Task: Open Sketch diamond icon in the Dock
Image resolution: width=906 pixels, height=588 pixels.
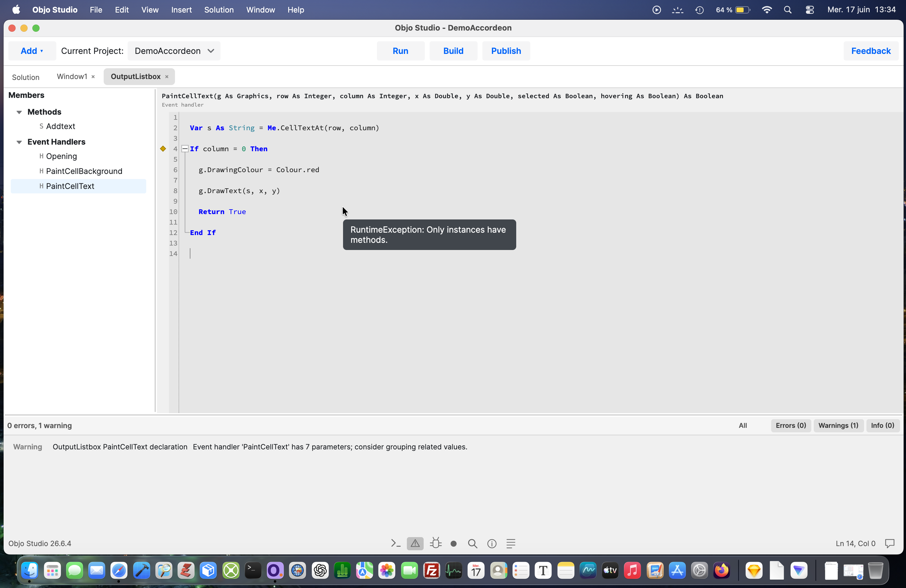Action: click(x=754, y=570)
